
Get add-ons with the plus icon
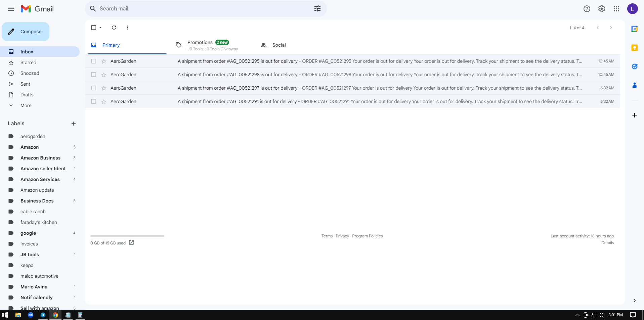pos(635,115)
